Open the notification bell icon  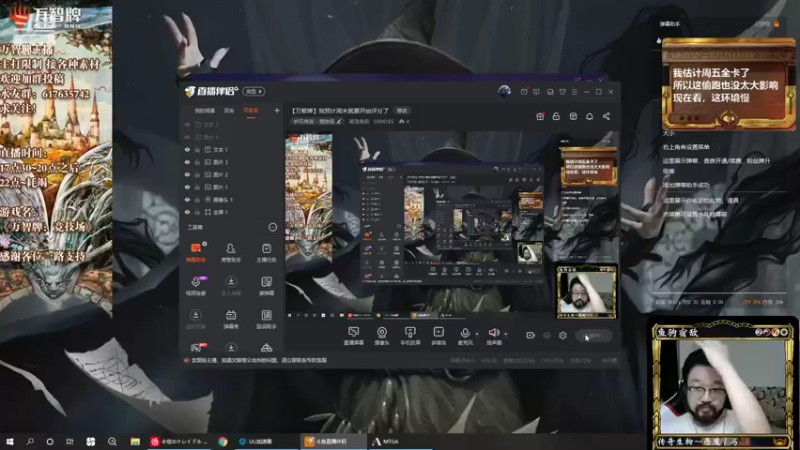tap(589, 116)
